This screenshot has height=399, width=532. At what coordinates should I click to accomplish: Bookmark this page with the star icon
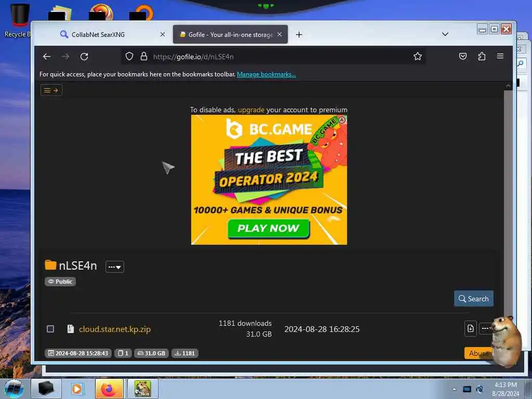click(x=418, y=56)
